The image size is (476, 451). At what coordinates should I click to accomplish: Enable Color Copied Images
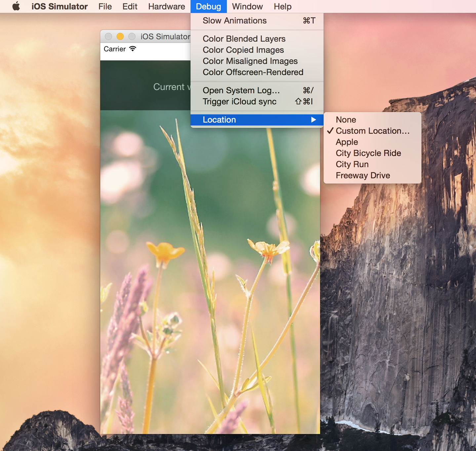coord(243,50)
